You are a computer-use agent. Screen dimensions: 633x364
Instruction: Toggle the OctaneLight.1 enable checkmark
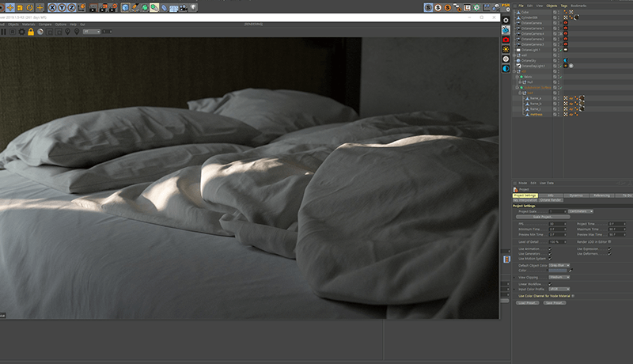561,50
